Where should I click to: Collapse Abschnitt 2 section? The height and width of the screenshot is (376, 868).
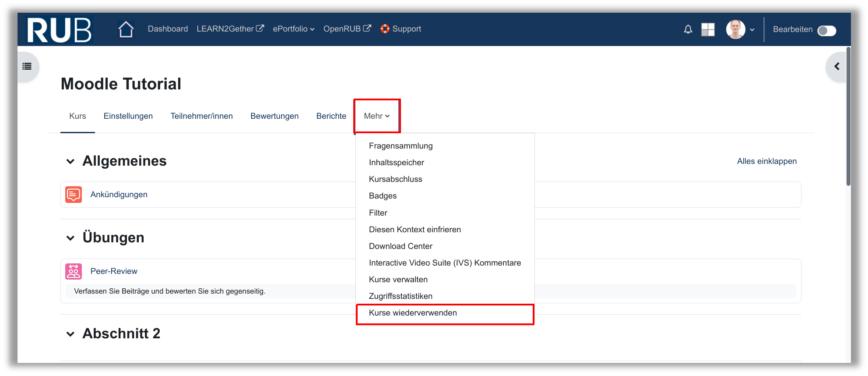(70, 334)
